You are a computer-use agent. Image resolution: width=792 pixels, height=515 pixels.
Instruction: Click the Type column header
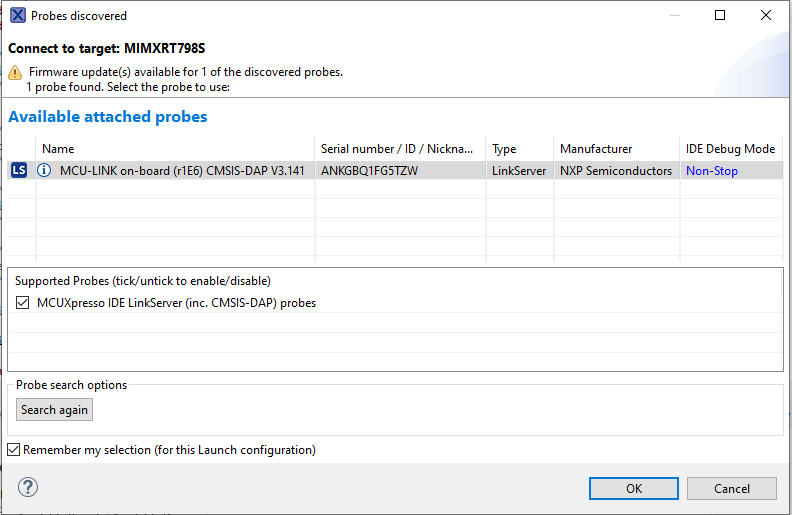[x=504, y=149]
